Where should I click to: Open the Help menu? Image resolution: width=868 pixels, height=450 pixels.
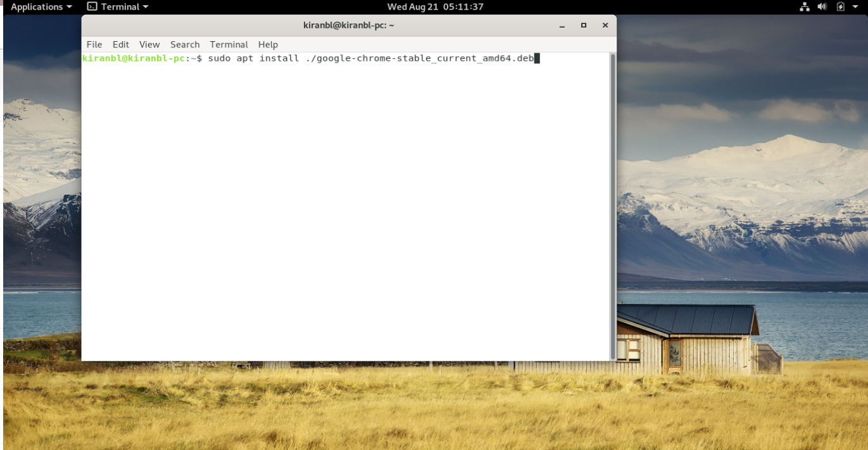(268, 44)
